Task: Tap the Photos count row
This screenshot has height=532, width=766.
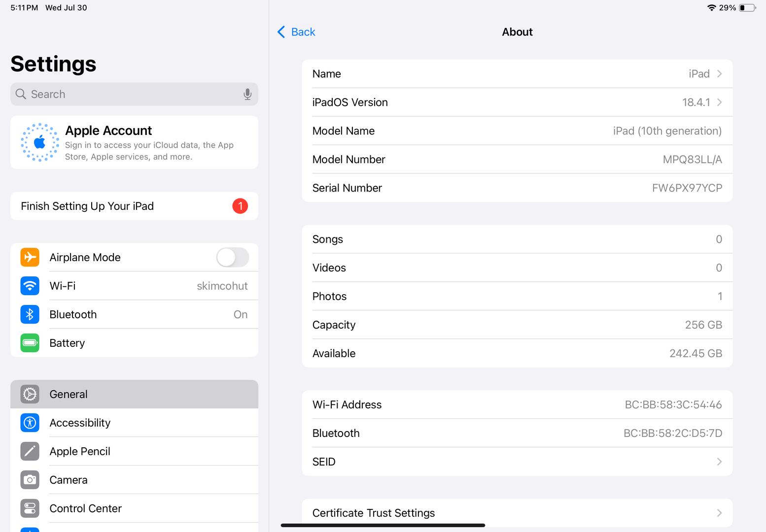Action: (517, 297)
